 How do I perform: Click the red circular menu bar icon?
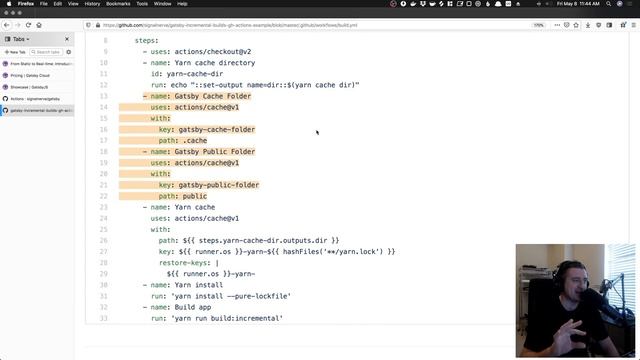(393, 4)
